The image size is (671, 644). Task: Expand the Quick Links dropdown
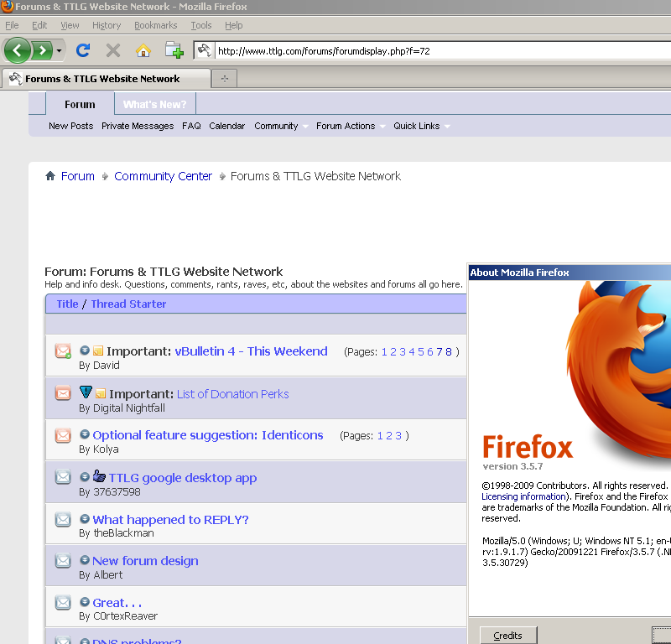click(421, 126)
